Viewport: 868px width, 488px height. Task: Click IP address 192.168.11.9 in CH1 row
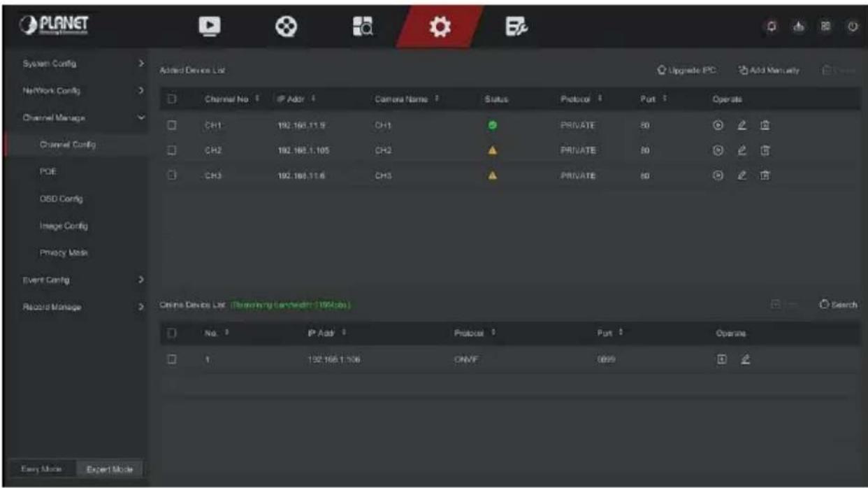pyautogui.click(x=300, y=127)
